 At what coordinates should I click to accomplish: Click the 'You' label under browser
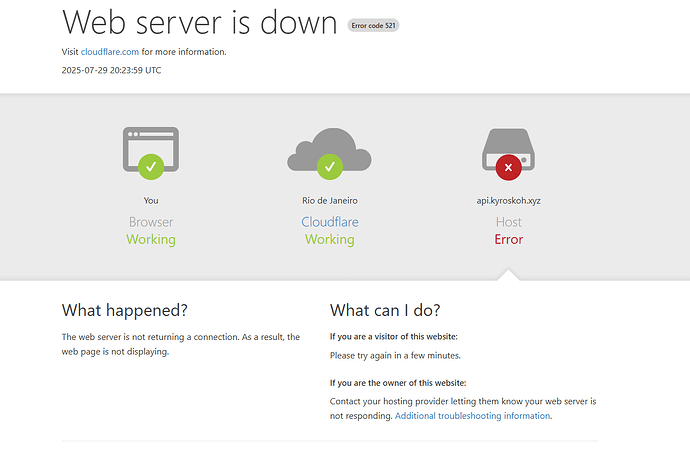click(151, 201)
